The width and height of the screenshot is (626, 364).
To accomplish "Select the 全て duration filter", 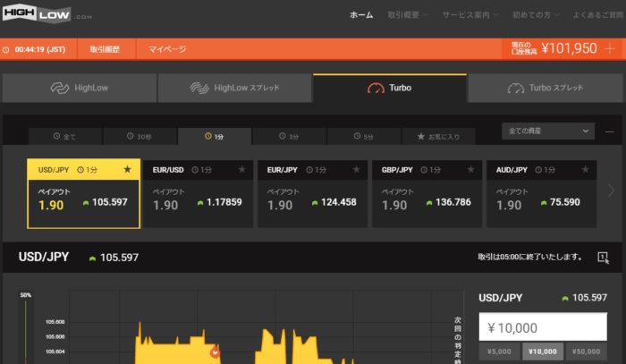I will pyautogui.click(x=65, y=137).
